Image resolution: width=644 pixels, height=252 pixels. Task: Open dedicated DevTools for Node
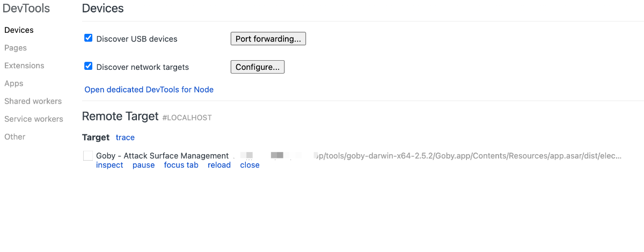(x=149, y=90)
